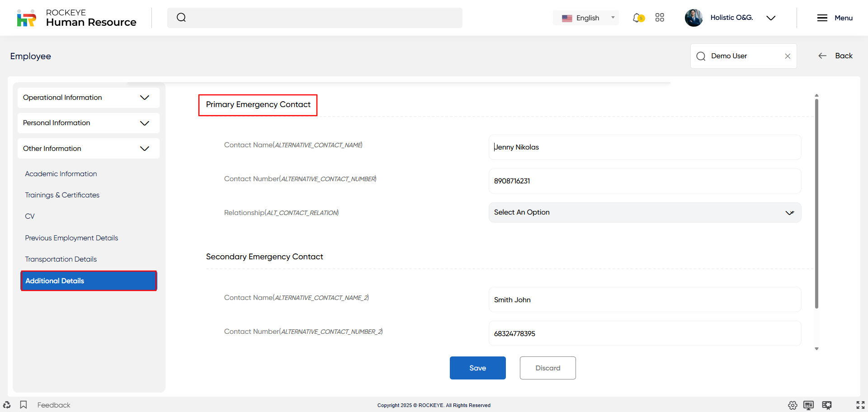Click the Holistic O&G. account name

pyautogui.click(x=731, y=18)
